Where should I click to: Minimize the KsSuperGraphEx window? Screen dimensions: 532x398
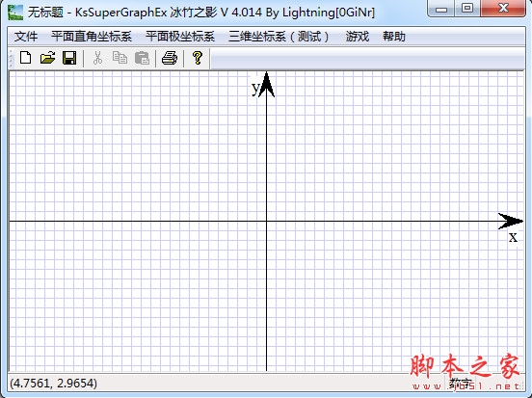click(441, 8)
